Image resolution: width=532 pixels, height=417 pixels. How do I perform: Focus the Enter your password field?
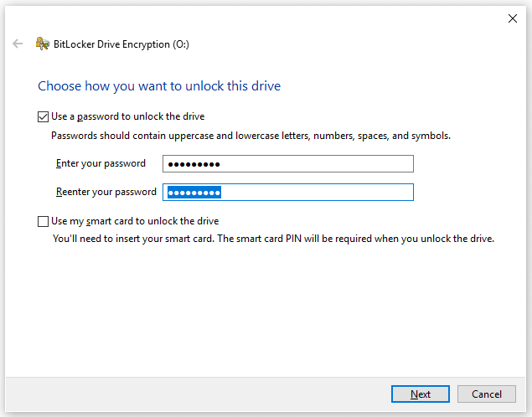pos(287,164)
